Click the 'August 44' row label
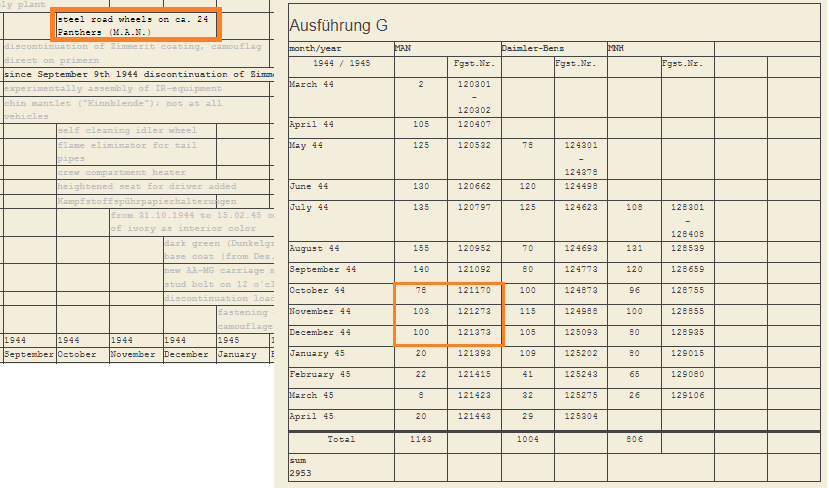 click(x=315, y=248)
